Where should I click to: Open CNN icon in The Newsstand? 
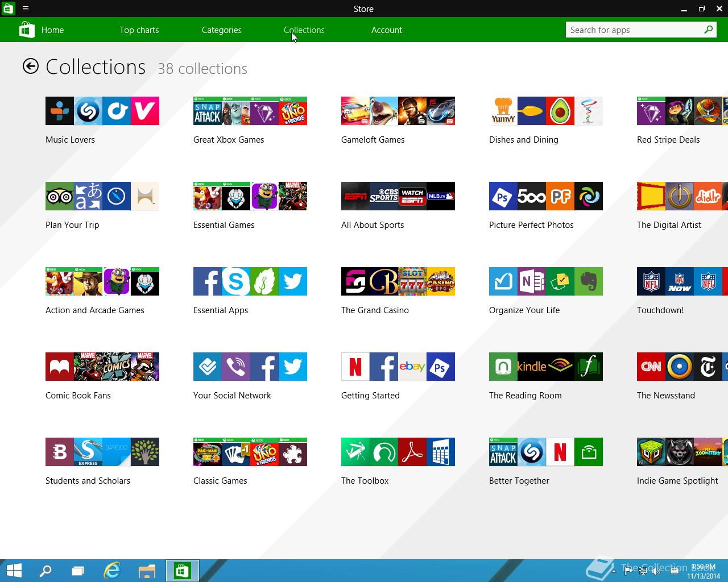(x=651, y=367)
